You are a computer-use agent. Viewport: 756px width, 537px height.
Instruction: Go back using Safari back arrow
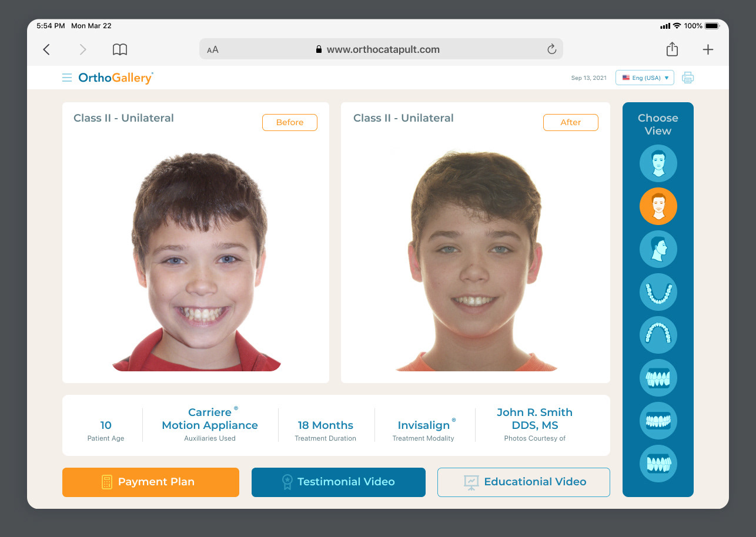pyautogui.click(x=46, y=50)
